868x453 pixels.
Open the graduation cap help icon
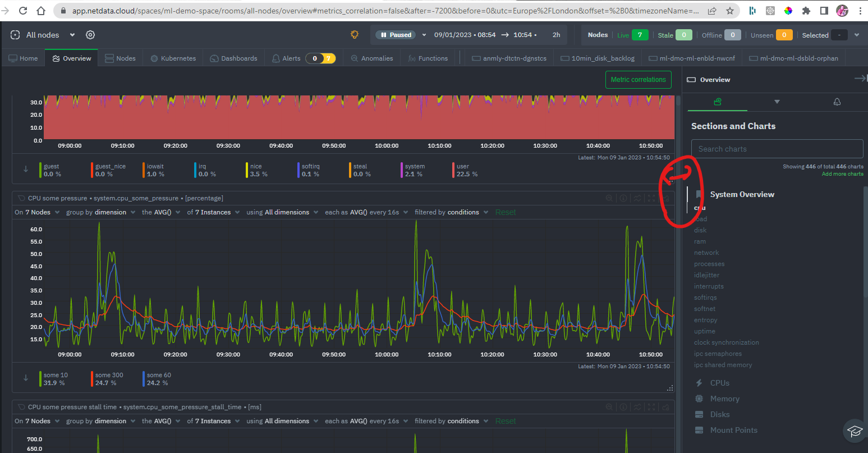pyautogui.click(x=855, y=431)
